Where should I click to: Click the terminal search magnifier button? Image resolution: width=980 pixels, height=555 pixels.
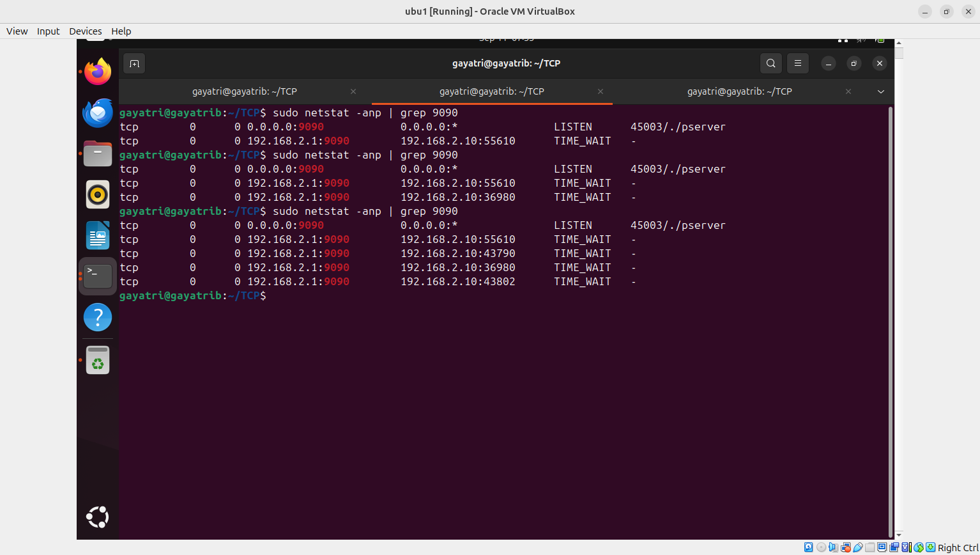tap(771, 63)
